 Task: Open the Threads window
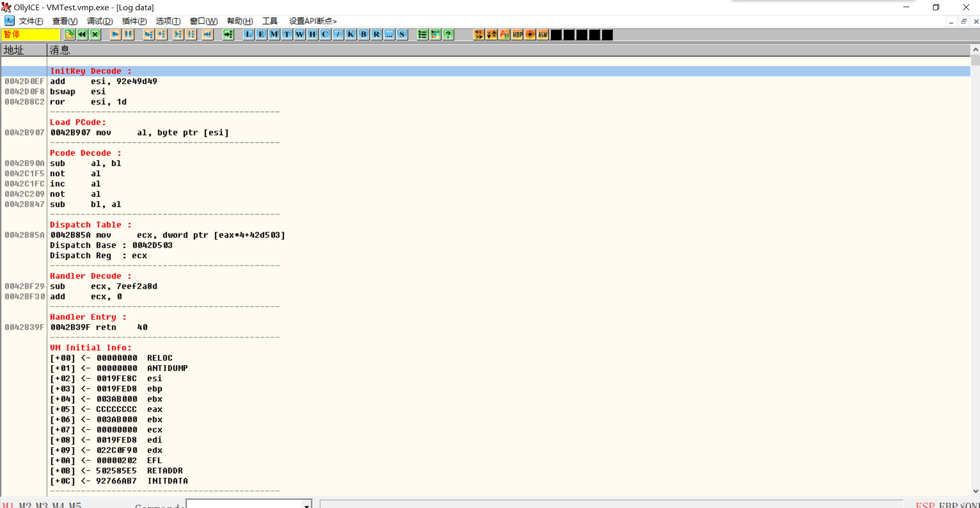[x=287, y=34]
